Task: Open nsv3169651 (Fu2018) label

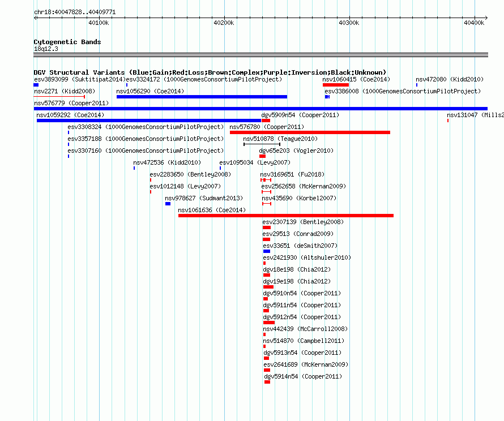Action: click(293, 174)
